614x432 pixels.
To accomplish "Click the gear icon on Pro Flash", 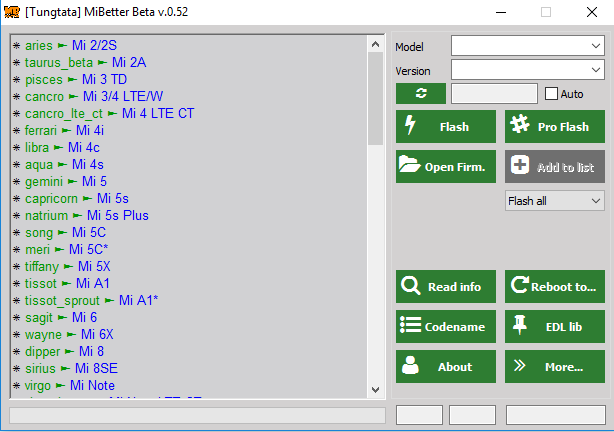I will point(520,125).
